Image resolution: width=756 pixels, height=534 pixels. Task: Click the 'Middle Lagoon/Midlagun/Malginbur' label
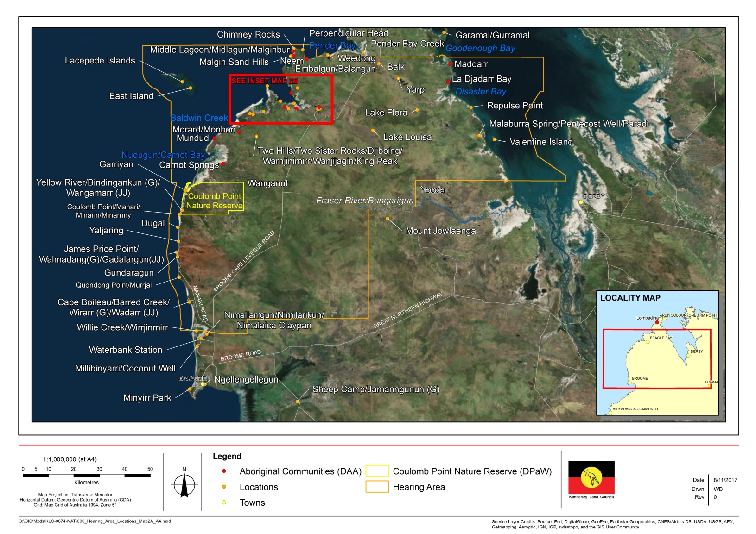click(220, 50)
